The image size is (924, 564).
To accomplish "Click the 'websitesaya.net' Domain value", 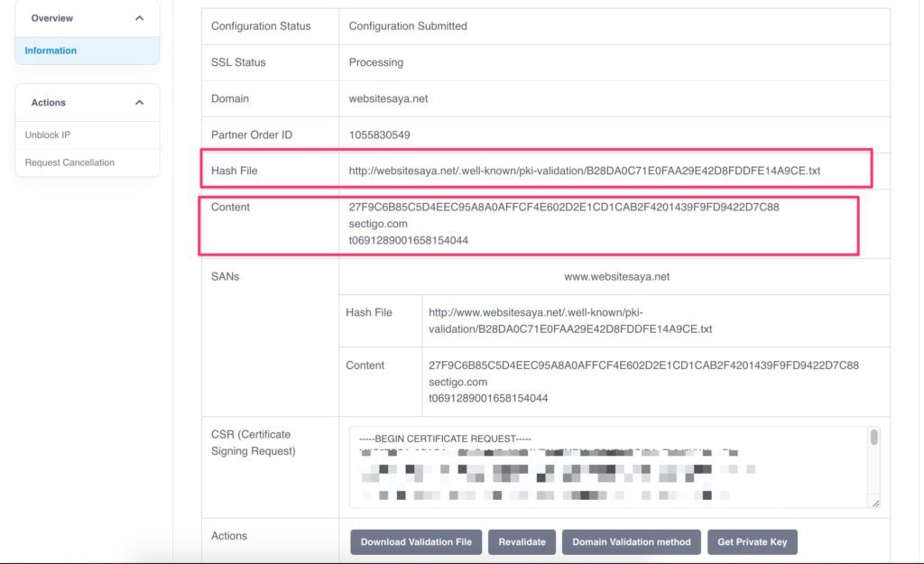I will tap(388, 99).
